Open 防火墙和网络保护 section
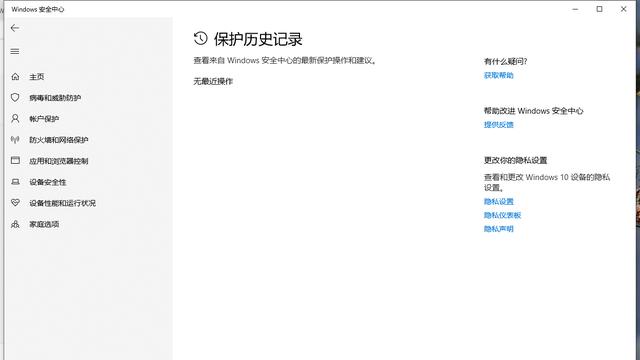The image size is (640, 360). [59, 140]
